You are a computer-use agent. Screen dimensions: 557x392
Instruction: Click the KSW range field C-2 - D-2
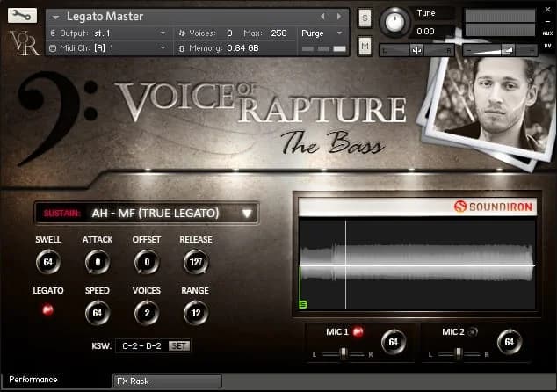tap(141, 345)
